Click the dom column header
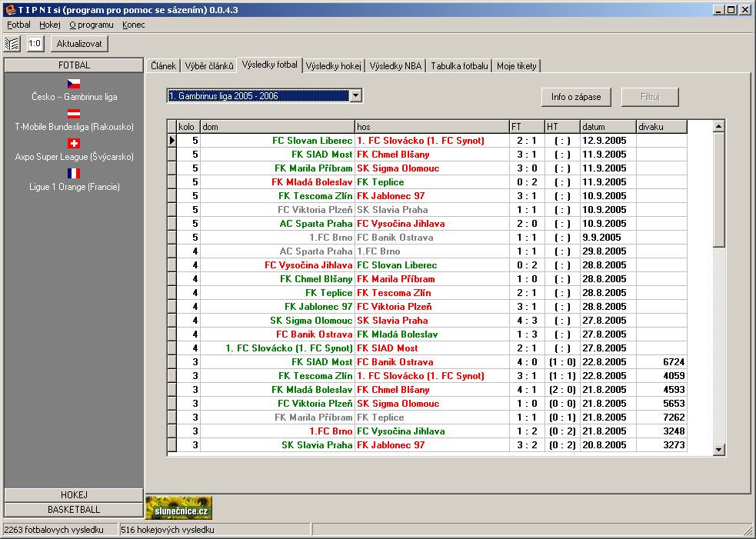Image resolution: width=756 pixels, height=539 pixels. (x=277, y=127)
